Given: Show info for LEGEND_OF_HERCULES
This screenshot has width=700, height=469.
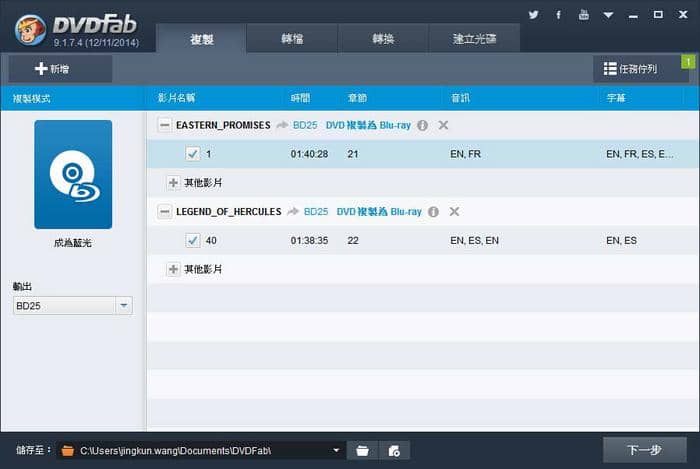Looking at the screenshot, I should [x=433, y=212].
